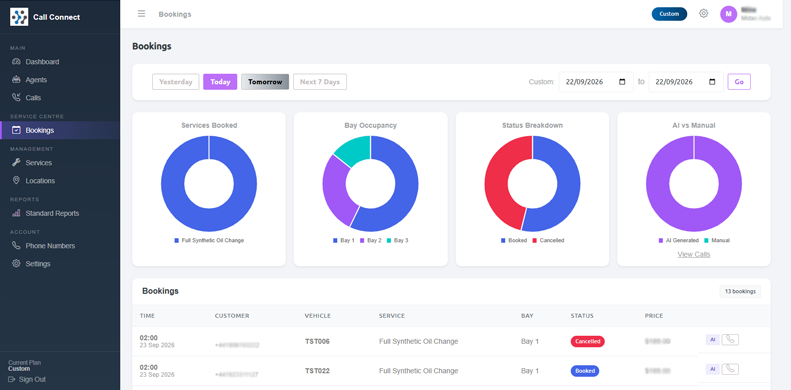Filter bookings by Yesterday

(176, 82)
